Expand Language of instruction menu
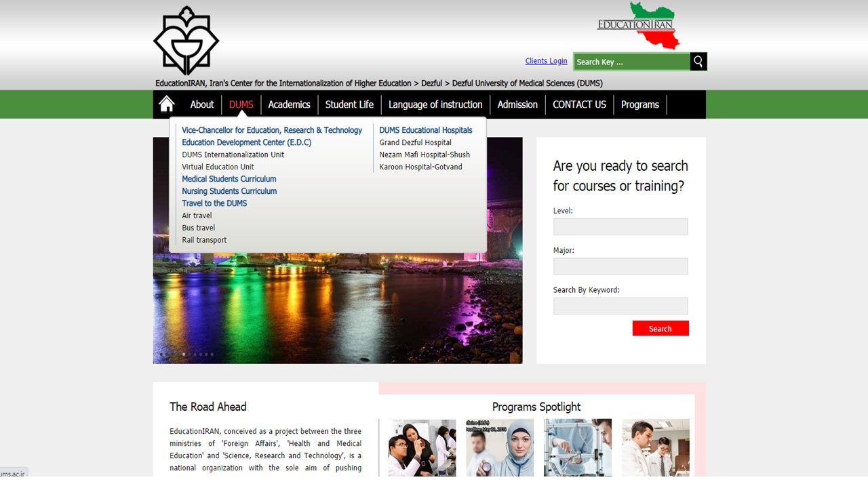The width and height of the screenshot is (868, 488). pyautogui.click(x=435, y=104)
